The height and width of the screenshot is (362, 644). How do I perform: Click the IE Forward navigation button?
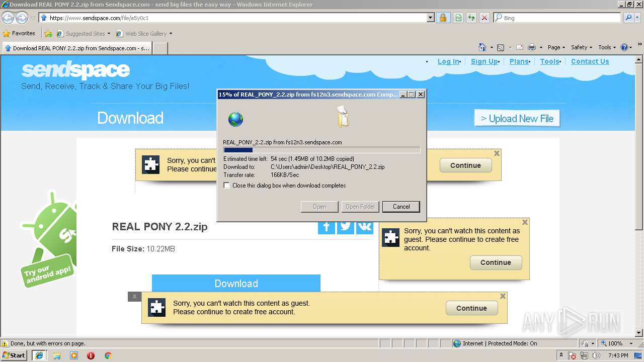point(22,18)
